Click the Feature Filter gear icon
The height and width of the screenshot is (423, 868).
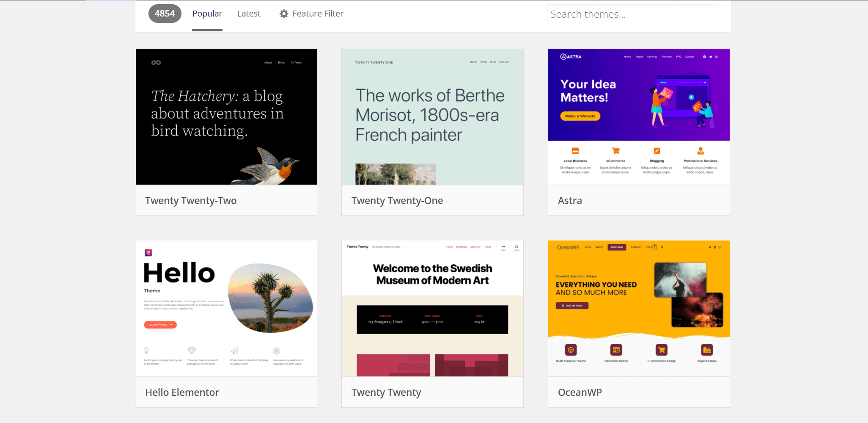pos(284,14)
